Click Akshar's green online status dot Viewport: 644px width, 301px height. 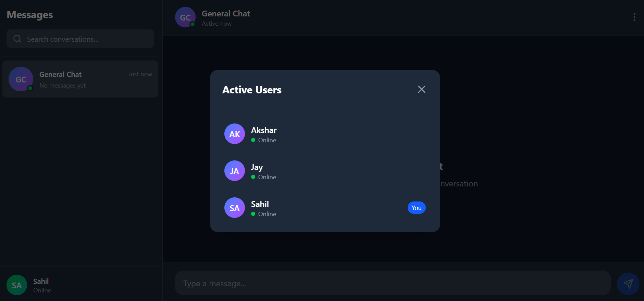click(x=253, y=140)
